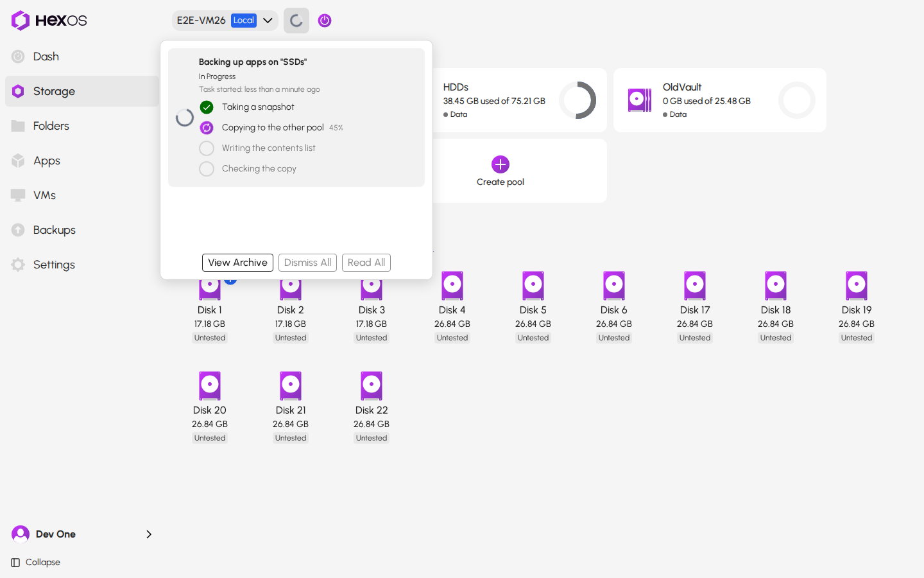
Task: Click the Dev One user avatar
Action: [21, 534]
